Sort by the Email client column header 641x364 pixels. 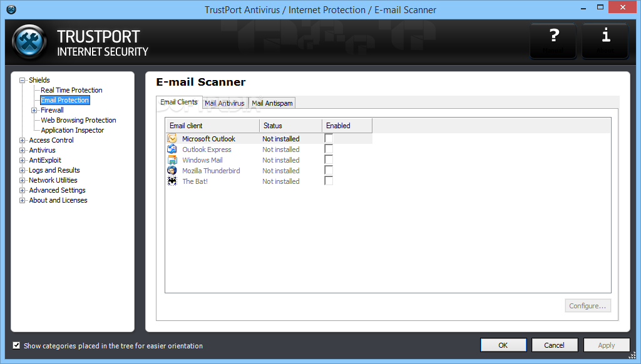coord(213,126)
